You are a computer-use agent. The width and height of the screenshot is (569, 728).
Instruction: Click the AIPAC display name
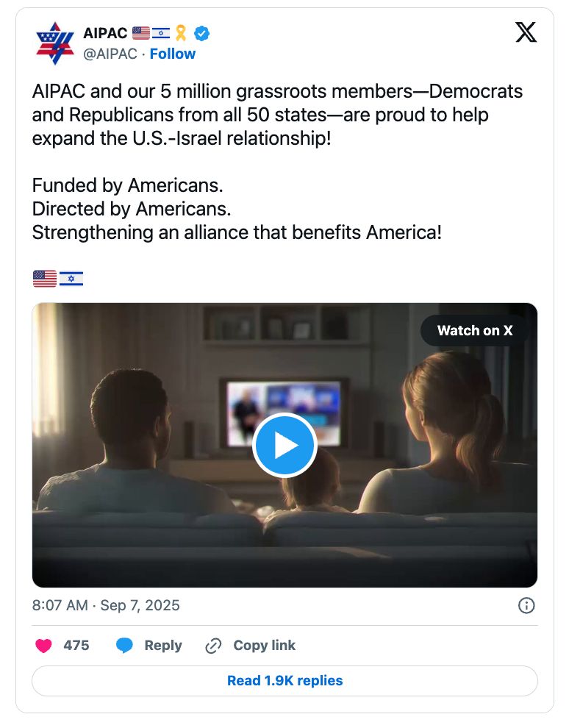pyautogui.click(x=105, y=33)
